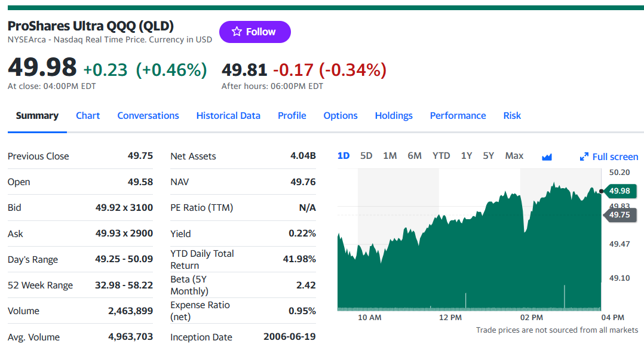Screen dimensions: 644x347
Task: Pick the 5Y chart range
Action: (488, 156)
